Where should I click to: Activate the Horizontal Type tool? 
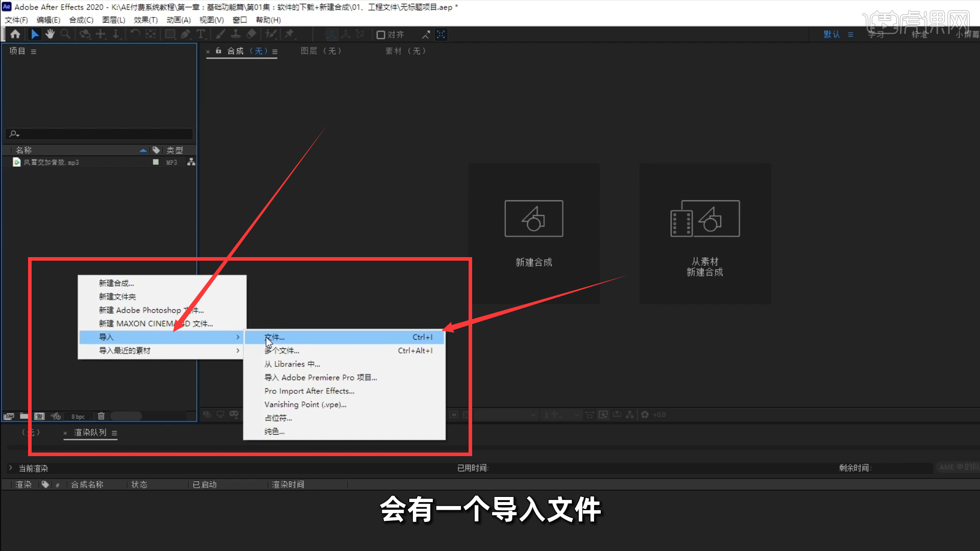click(201, 34)
